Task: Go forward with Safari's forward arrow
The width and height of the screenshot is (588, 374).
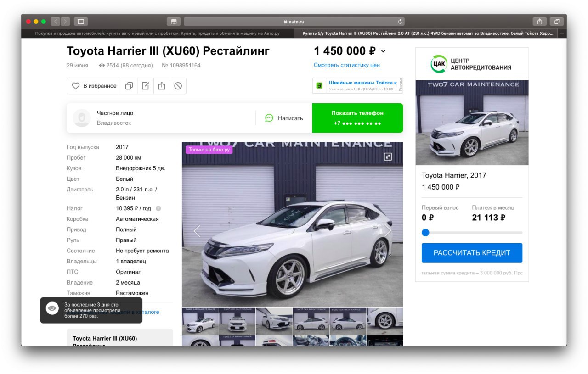Action: tap(65, 21)
